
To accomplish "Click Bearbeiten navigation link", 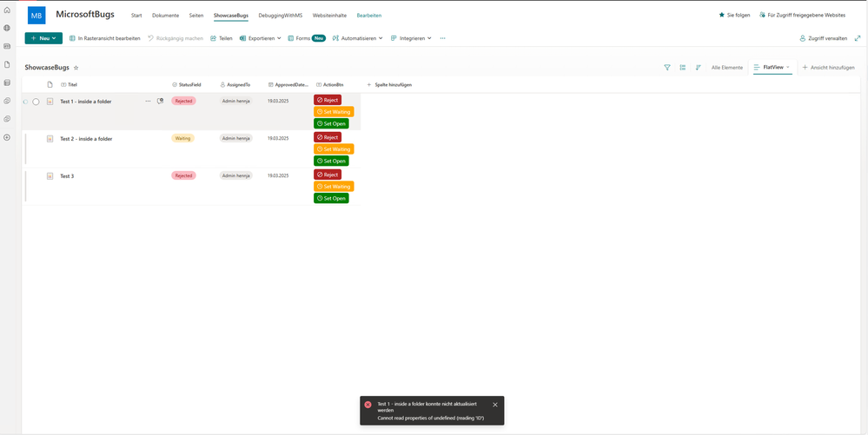I will (369, 16).
